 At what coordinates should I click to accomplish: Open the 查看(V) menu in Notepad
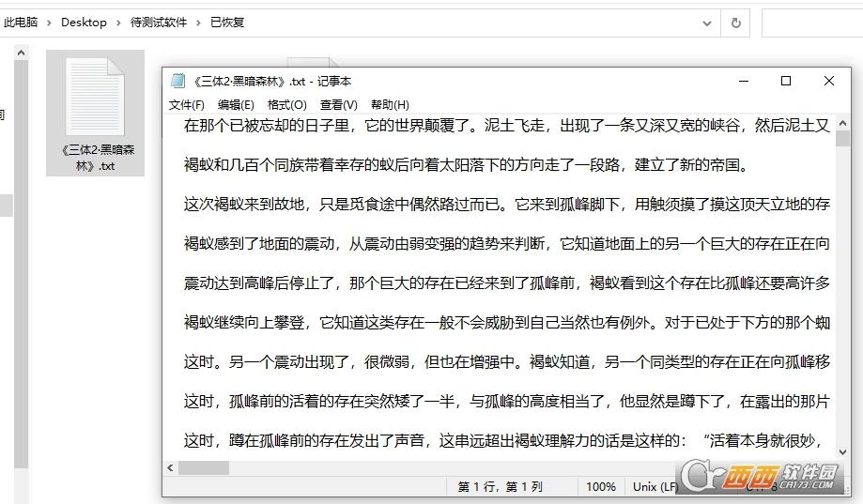pyautogui.click(x=338, y=104)
